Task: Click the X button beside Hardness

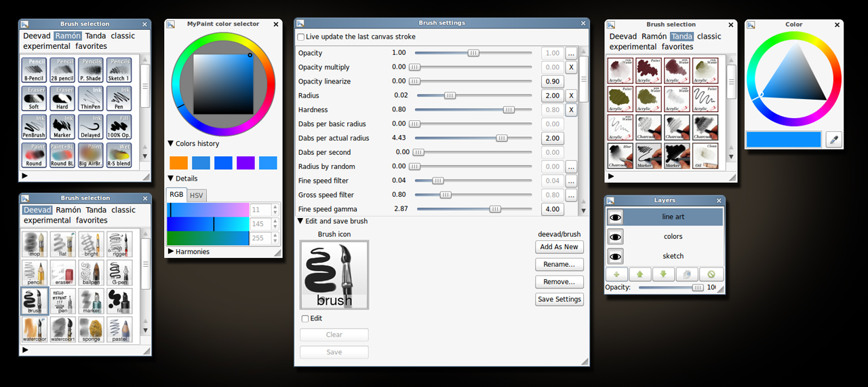Action: click(x=571, y=110)
